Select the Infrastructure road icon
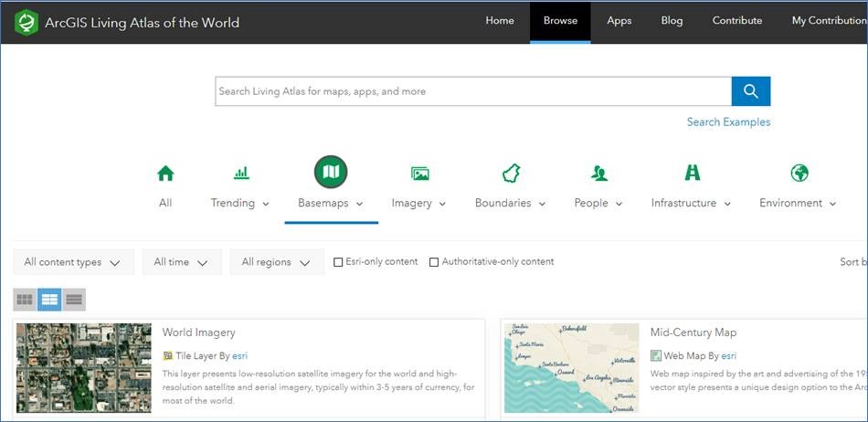 (x=693, y=174)
